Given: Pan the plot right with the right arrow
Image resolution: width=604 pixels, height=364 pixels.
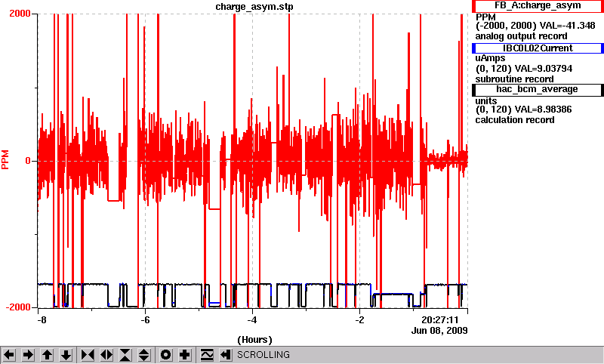Looking at the screenshot, I should [x=28, y=355].
